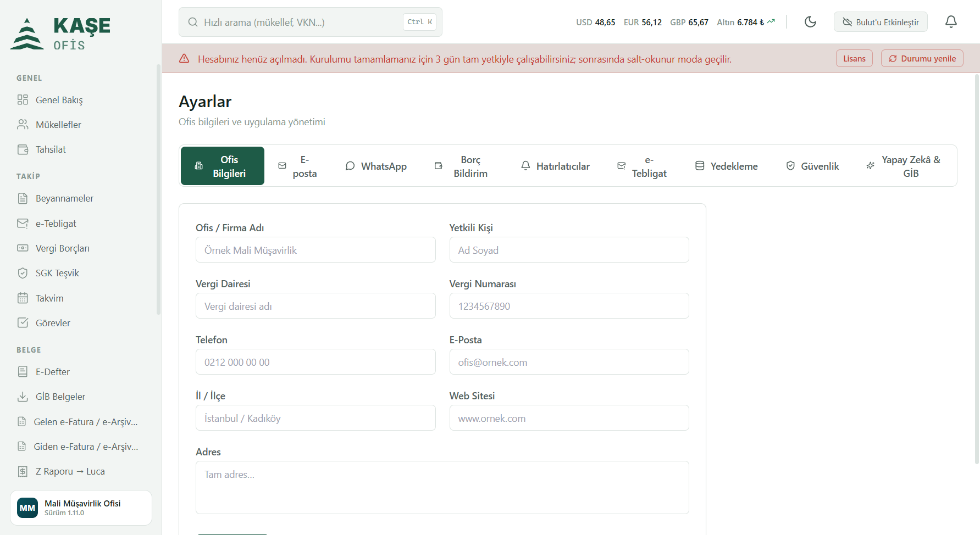Click the Z Raporu receipt icon

[23, 471]
